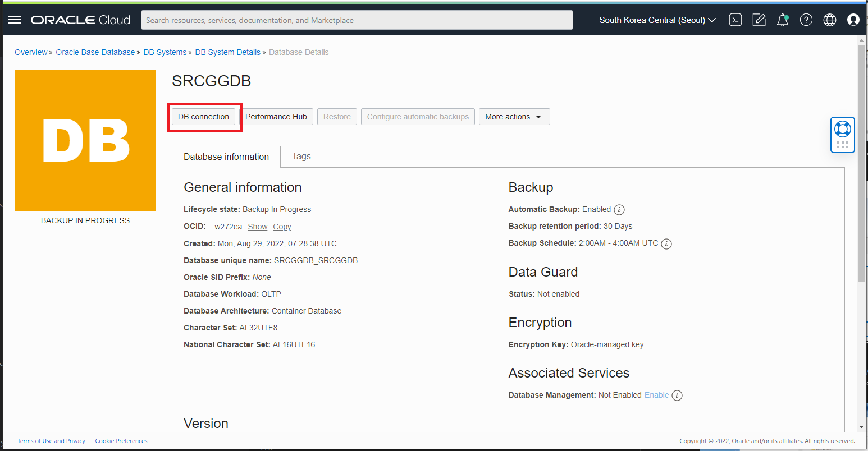Click the Oracle Cloud logo
Image resolution: width=868 pixels, height=451 pixels.
click(x=80, y=20)
